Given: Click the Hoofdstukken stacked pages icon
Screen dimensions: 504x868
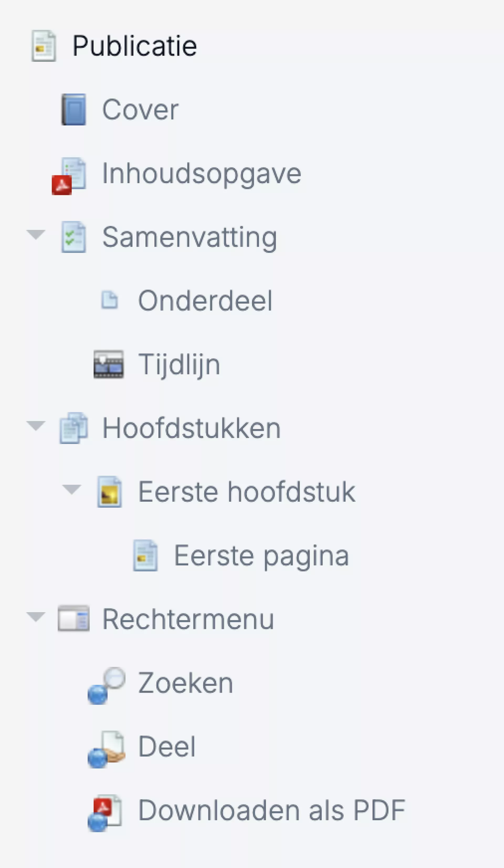Looking at the screenshot, I should coord(74,428).
